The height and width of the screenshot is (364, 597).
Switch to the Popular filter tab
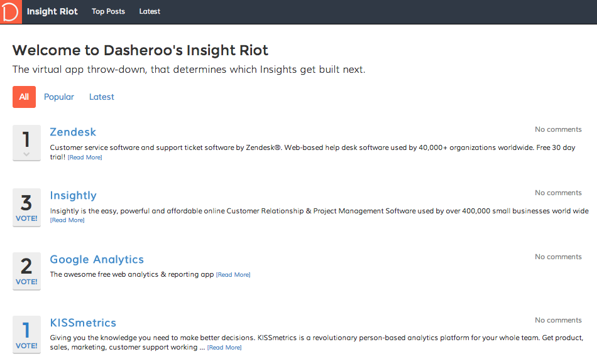[59, 97]
